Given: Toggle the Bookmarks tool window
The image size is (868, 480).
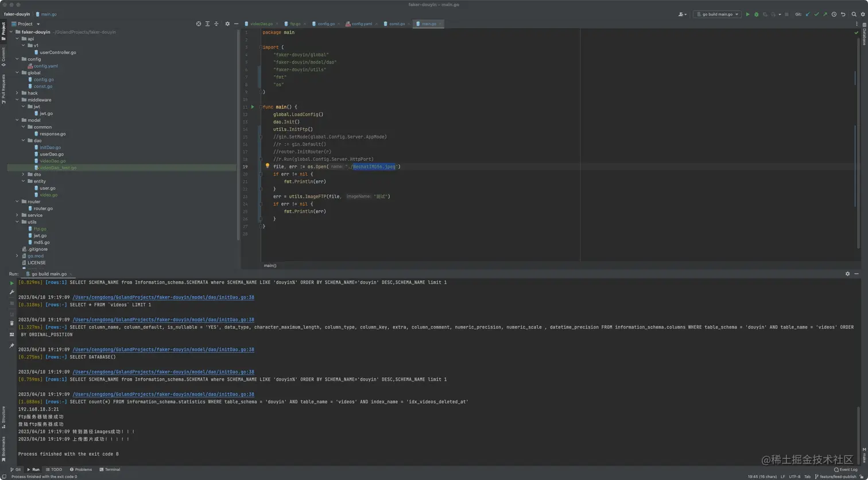Looking at the screenshot, I should coord(3,446).
